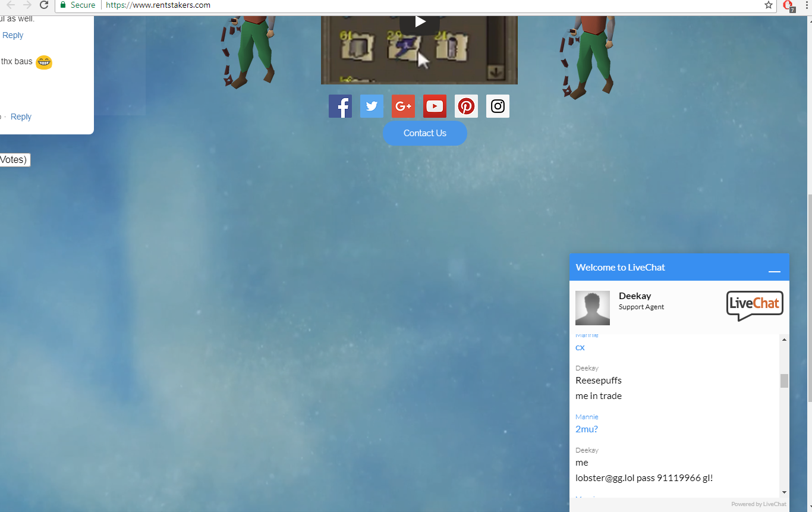Click the right character figure with whip
Screen dimensions: 812x512
pyautogui.click(x=587, y=56)
